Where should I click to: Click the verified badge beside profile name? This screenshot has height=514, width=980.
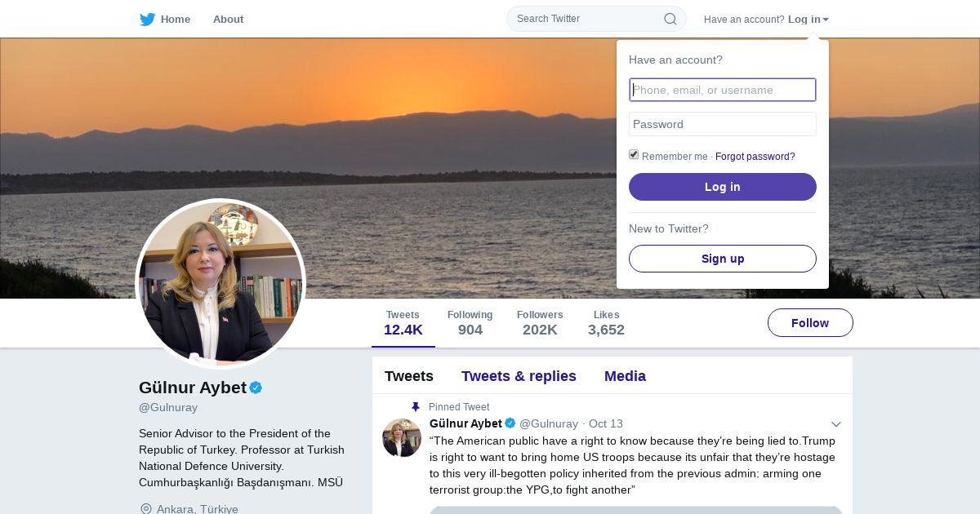click(256, 388)
